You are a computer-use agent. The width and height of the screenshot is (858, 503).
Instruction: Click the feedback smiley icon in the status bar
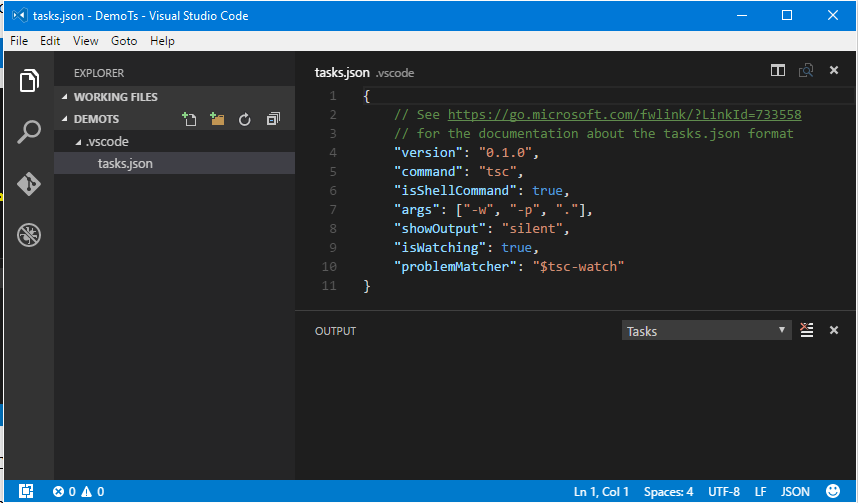(x=833, y=491)
